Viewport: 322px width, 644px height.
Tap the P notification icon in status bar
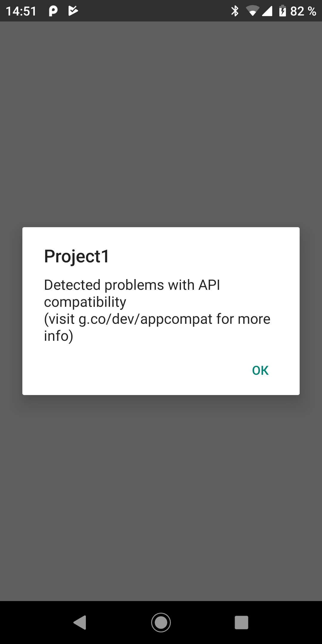pos(53,11)
